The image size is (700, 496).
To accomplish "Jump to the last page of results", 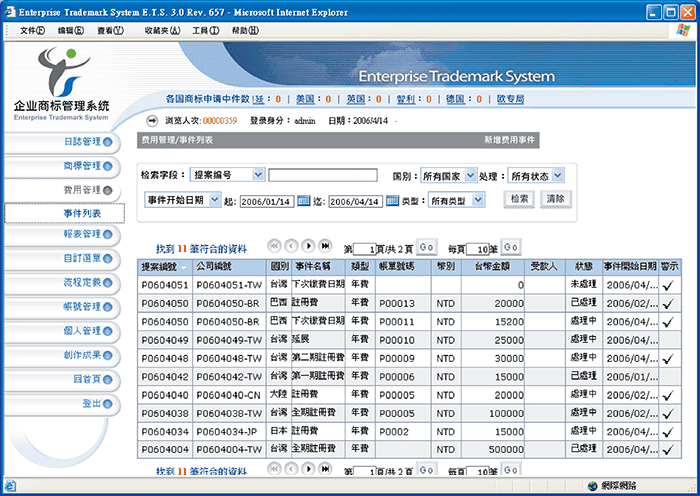I will (324, 246).
